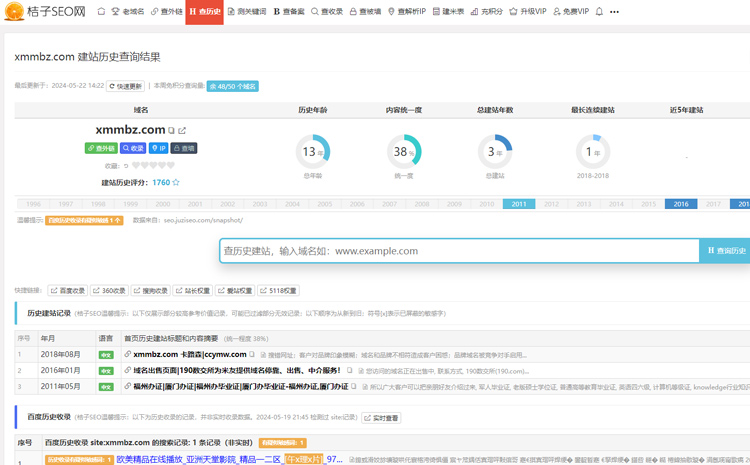Screen dimensions: 750x465
Task: Open xmmbz.com via external link icon
Action: pyautogui.click(x=182, y=130)
